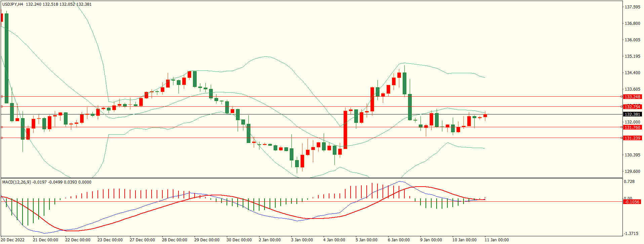Click left handle of the 133.248 horizontal line

click(x=2, y=97)
